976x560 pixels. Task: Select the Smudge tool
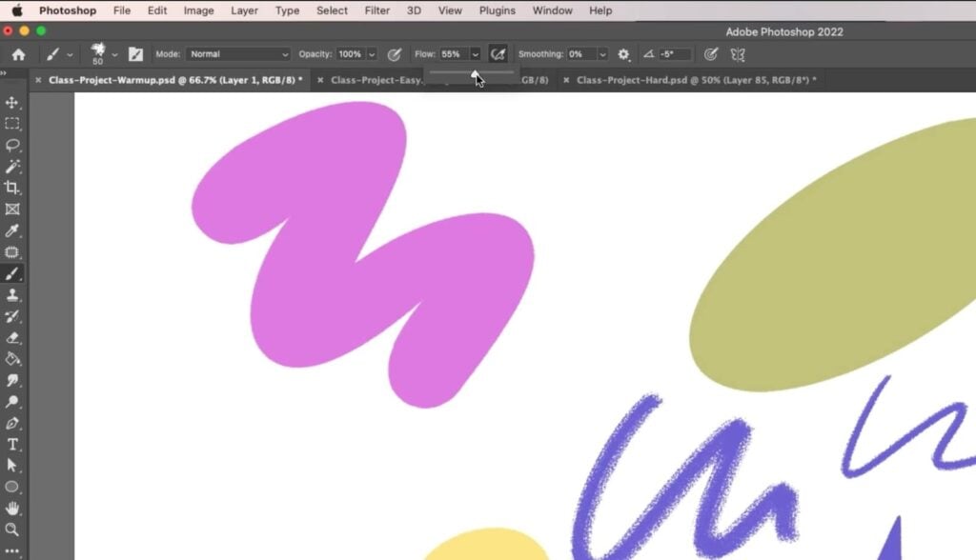click(x=11, y=380)
